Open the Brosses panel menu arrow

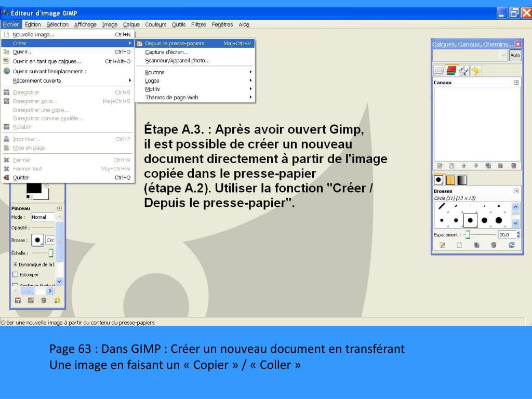tap(516, 191)
